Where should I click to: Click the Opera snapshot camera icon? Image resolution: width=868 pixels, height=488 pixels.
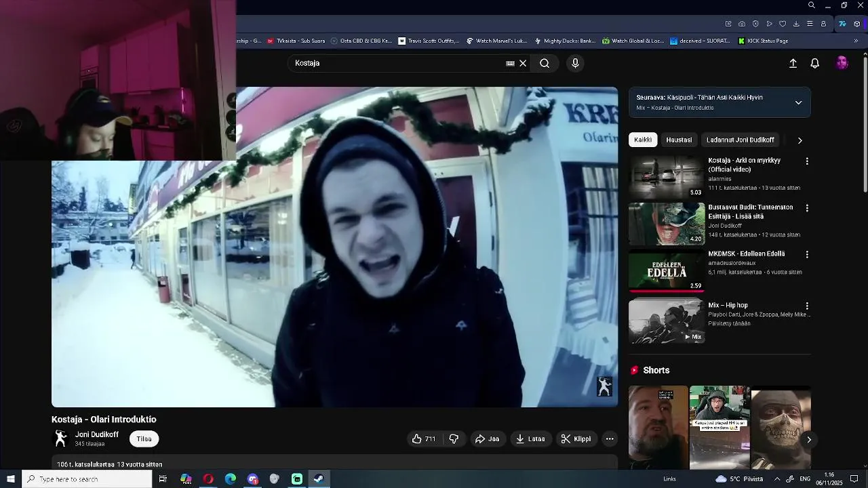(x=742, y=24)
